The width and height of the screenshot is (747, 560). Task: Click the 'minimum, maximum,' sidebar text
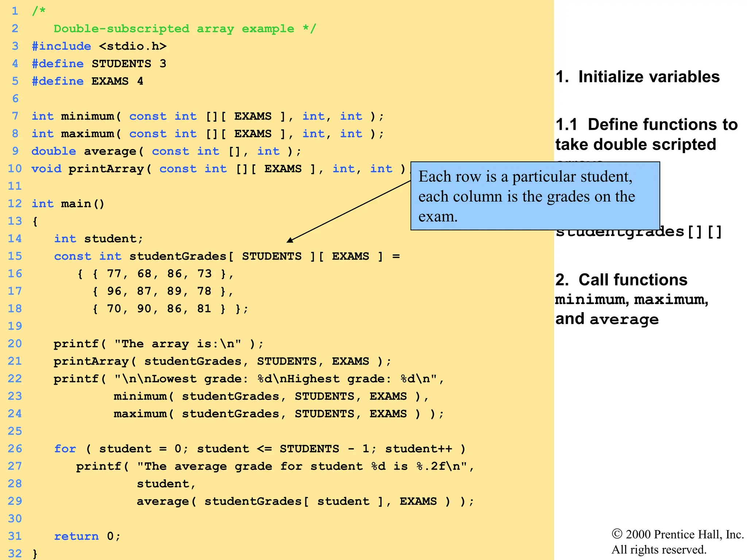[x=632, y=300]
